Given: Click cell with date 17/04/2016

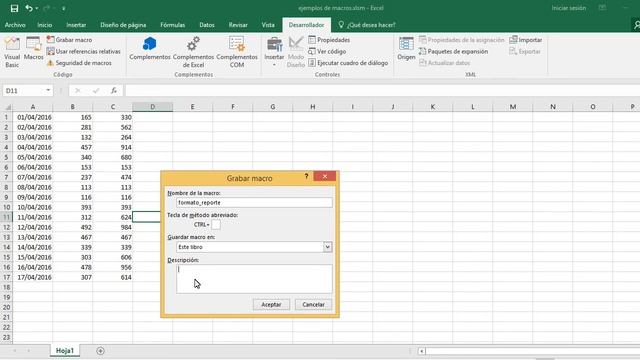Looking at the screenshot, I should (x=33, y=277).
